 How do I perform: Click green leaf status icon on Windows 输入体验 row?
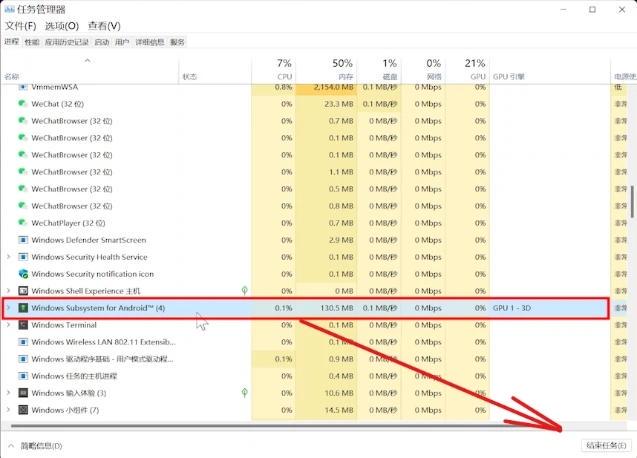tap(245, 392)
